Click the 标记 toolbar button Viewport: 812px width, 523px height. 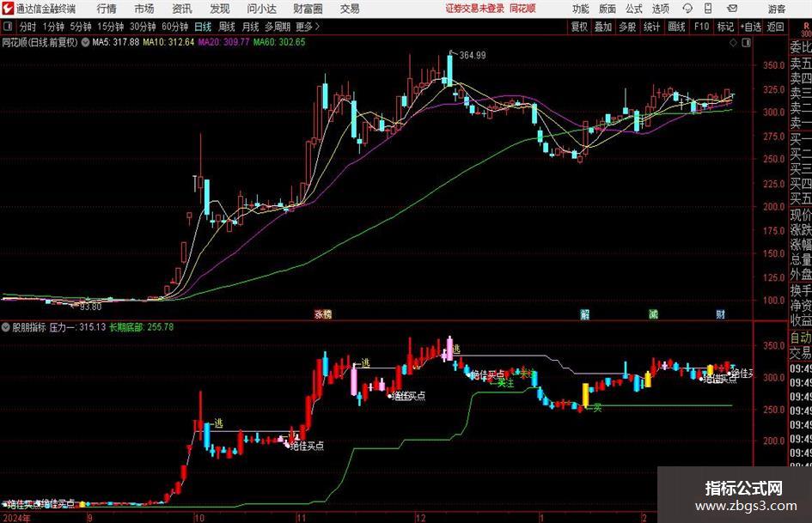pyautogui.click(x=725, y=27)
